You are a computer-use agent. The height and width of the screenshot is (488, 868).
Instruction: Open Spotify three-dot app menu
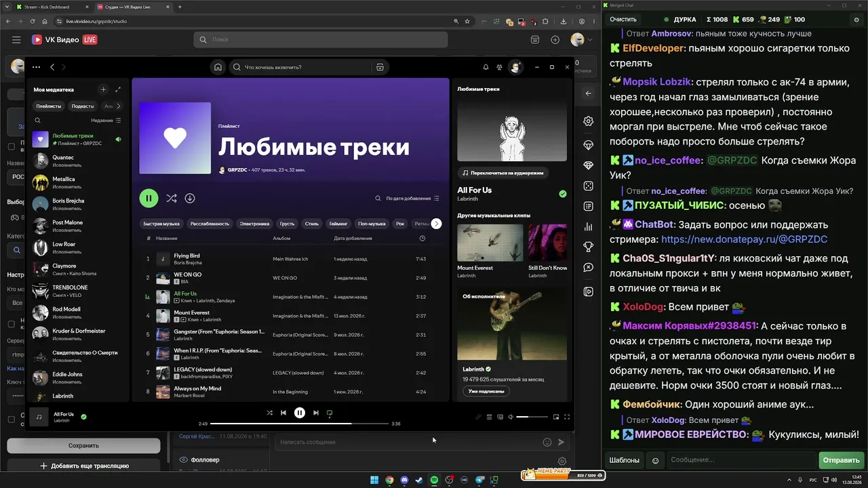coord(36,67)
